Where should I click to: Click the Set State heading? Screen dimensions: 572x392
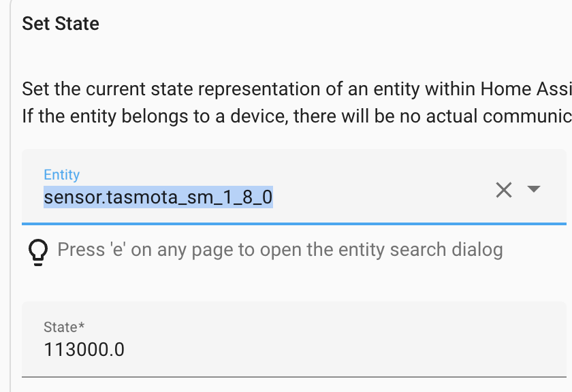coord(61,24)
